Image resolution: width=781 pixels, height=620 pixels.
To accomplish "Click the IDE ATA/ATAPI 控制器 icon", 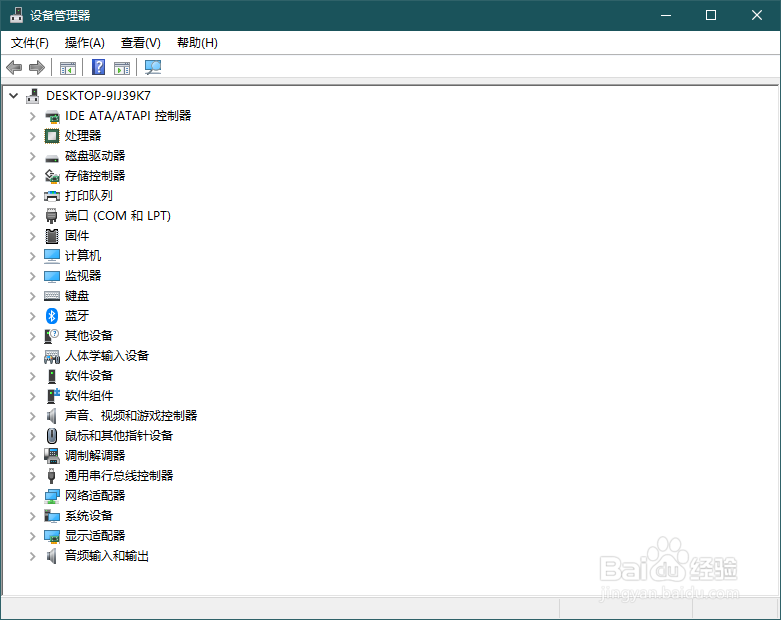I will 52,117.
